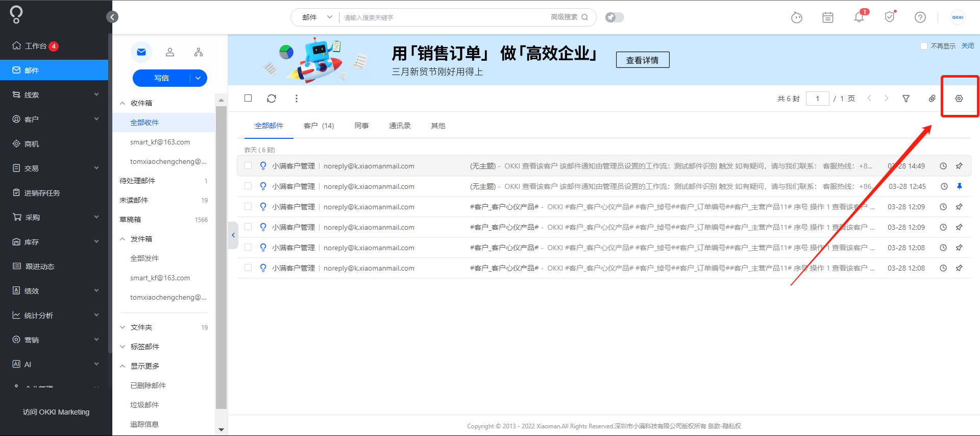
Task: Open the OKKI account avatar
Action: pyautogui.click(x=958, y=17)
